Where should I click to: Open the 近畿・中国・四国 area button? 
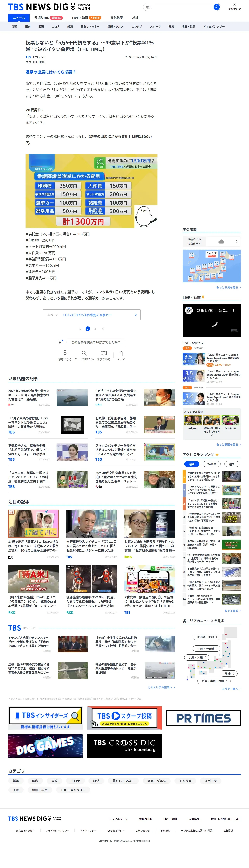214,681
